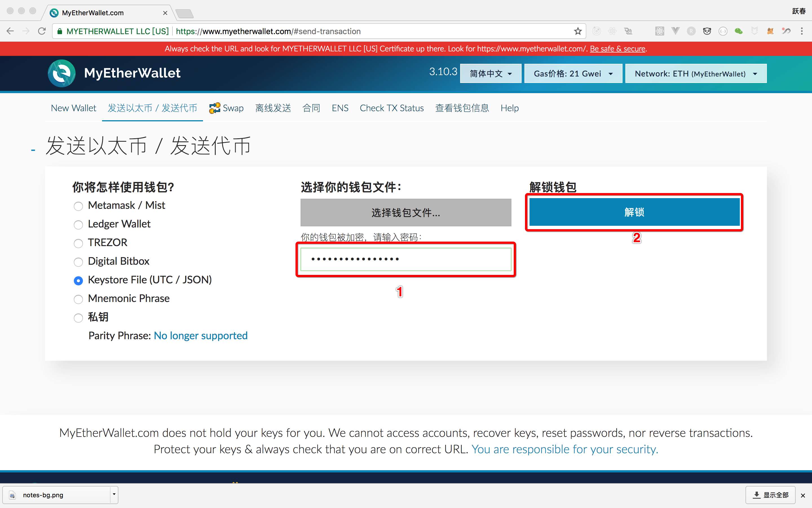Open the new tab button
This screenshot has height=508, width=812.
coord(184,14)
